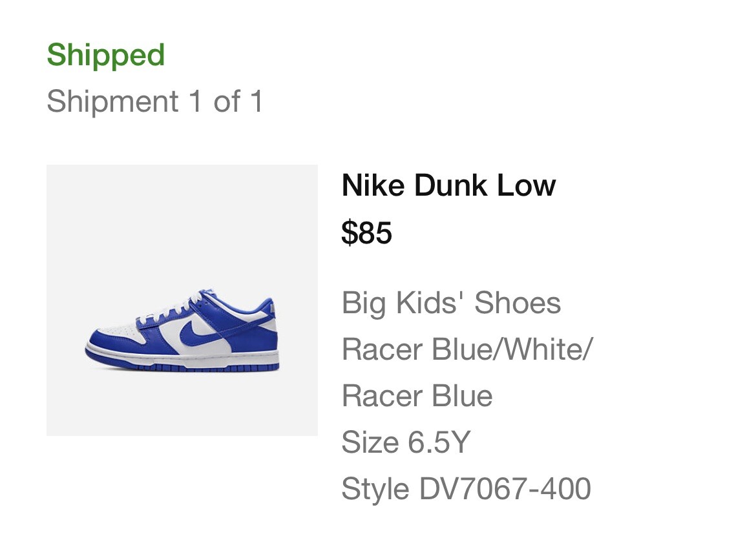
Task: Select the Shipment 1 of 1 text
Action: tap(155, 102)
